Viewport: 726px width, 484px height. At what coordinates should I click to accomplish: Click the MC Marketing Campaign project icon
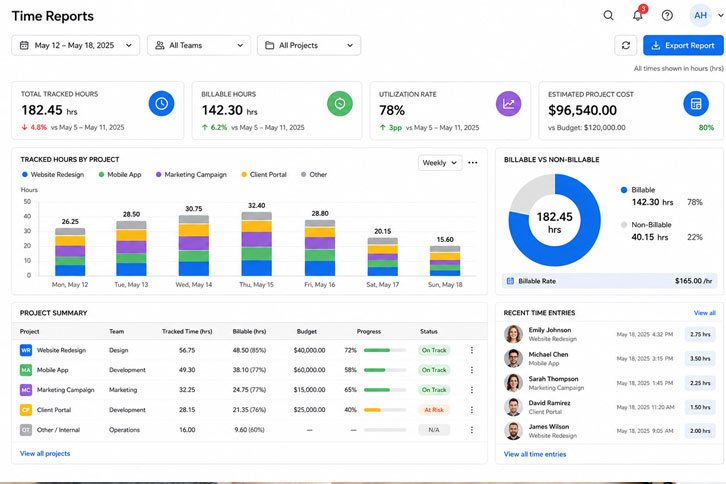(x=26, y=390)
